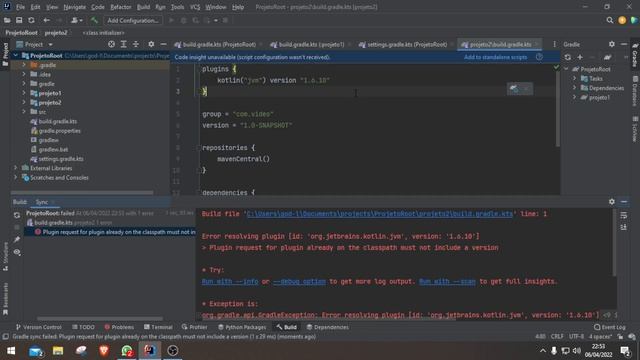This screenshot has height=360, width=640.
Task: Select opened file target icon in Project panel
Action: [x=111, y=44]
